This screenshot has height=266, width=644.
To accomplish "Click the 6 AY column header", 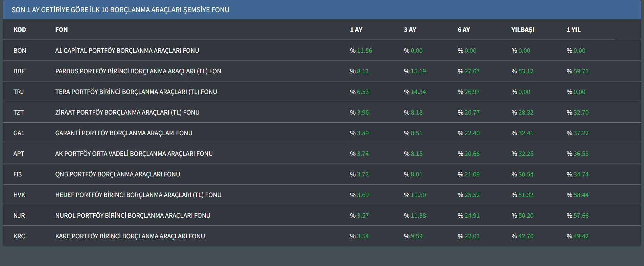I will [463, 30].
